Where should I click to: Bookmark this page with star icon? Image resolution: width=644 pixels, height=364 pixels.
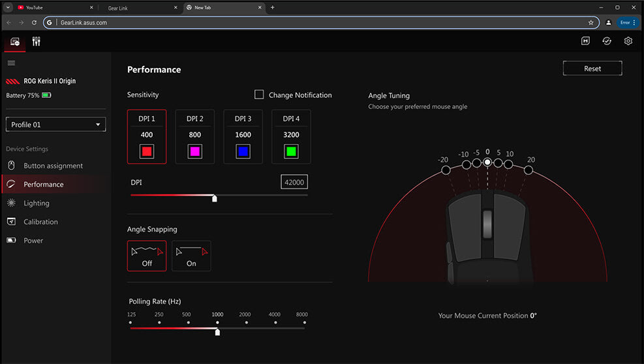coord(590,22)
